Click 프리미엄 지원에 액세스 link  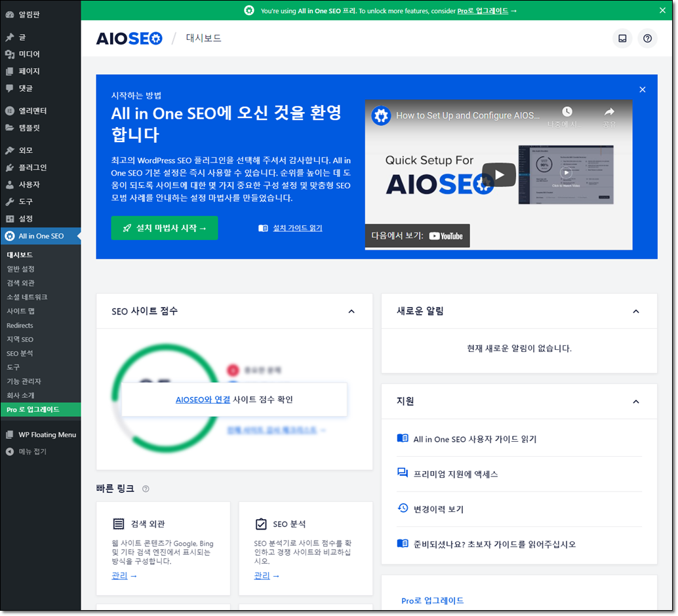[x=456, y=474]
